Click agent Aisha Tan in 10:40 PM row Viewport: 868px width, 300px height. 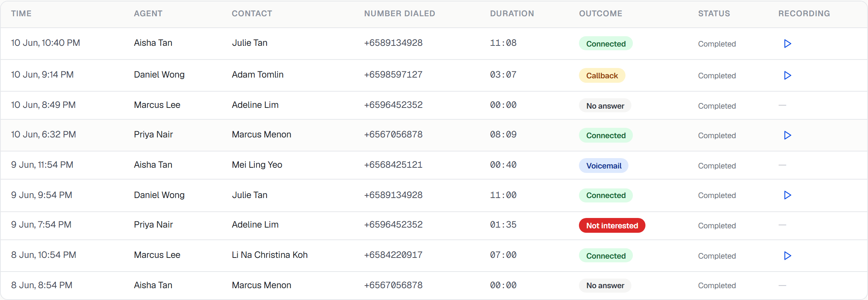click(x=153, y=43)
